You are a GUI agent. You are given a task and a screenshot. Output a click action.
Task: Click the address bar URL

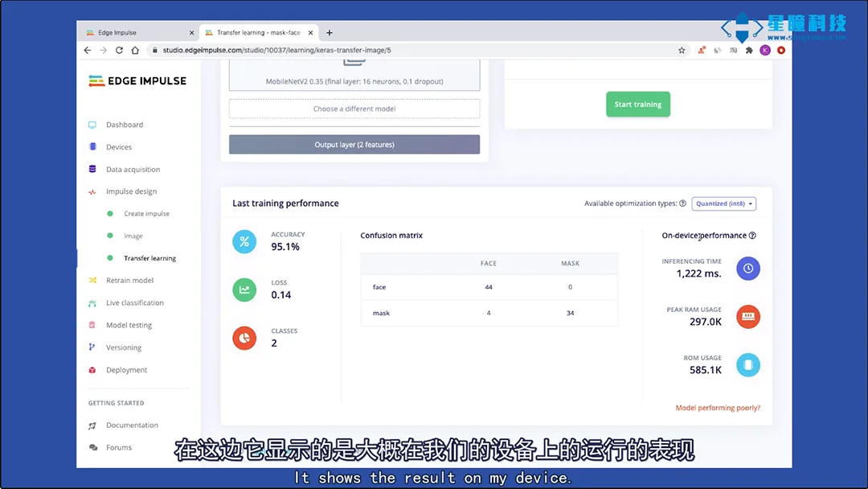(x=276, y=51)
